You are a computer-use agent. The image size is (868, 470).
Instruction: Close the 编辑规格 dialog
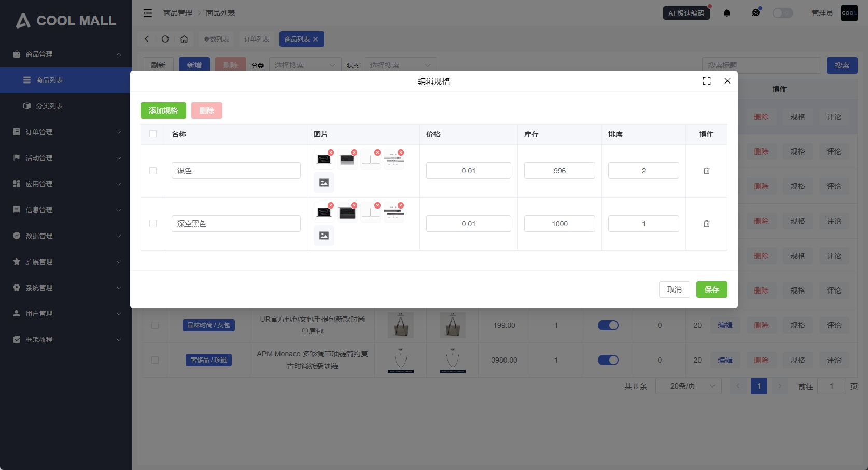(x=727, y=81)
